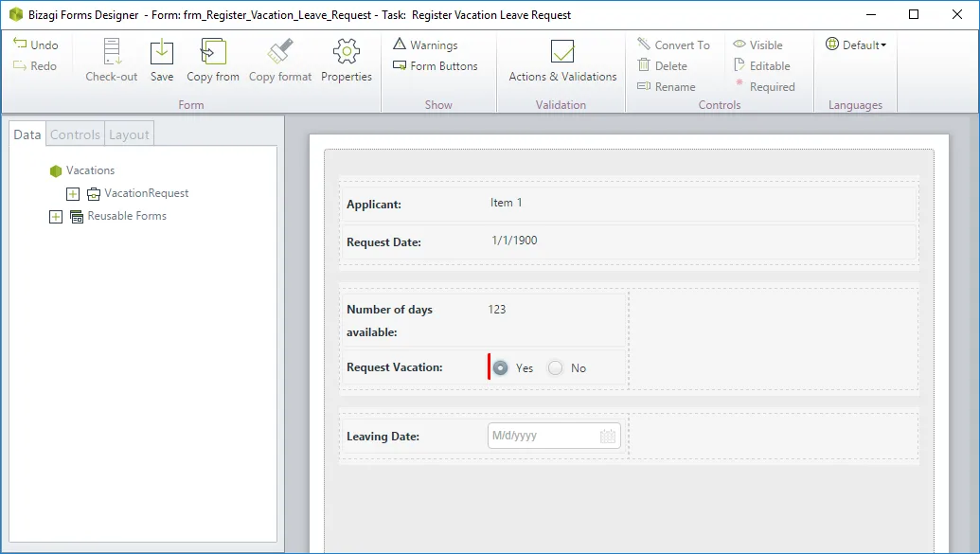Open the Default language dropdown
The height and width of the screenshot is (554, 980).
(x=856, y=45)
